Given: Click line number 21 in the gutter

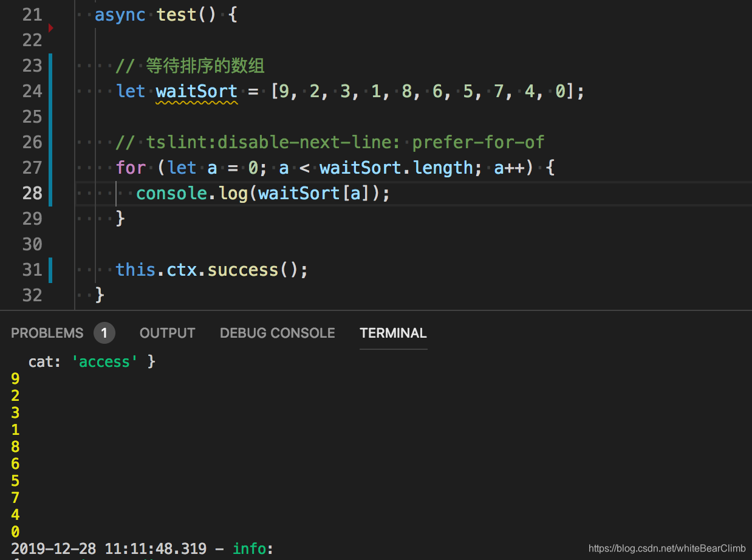Looking at the screenshot, I should pos(32,15).
